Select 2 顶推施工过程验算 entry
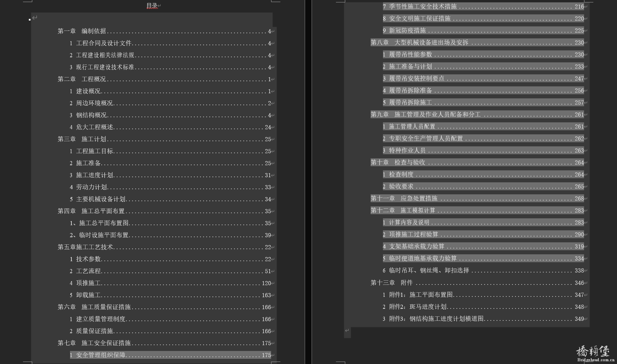 coord(484,234)
